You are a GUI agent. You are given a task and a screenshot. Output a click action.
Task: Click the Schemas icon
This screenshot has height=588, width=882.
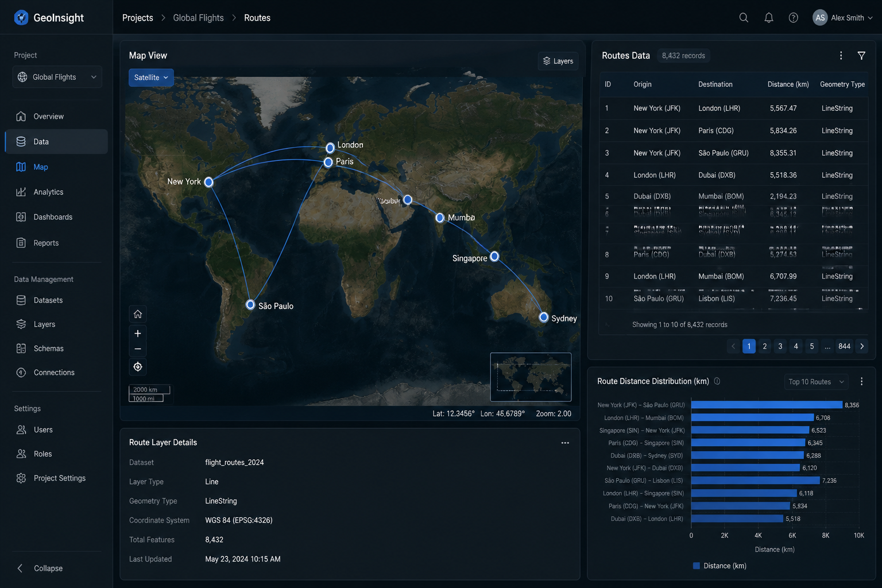[21, 349]
